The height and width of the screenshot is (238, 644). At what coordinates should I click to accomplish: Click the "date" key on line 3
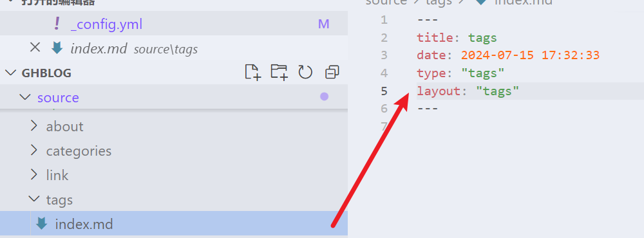[431, 55]
